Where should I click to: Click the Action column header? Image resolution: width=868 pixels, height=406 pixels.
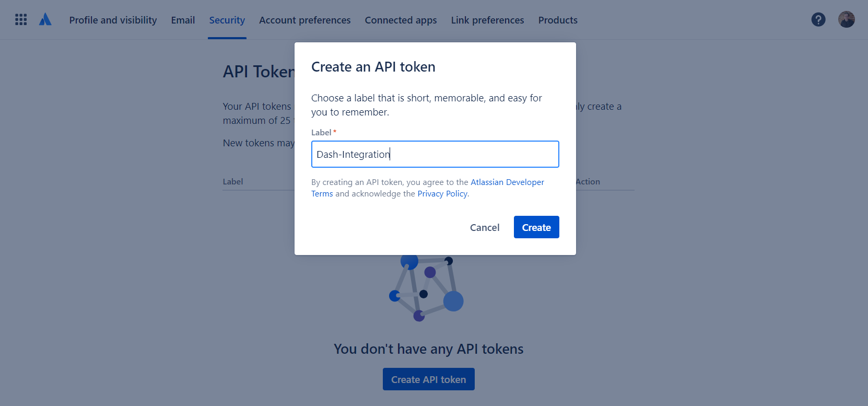coord(588,182)
